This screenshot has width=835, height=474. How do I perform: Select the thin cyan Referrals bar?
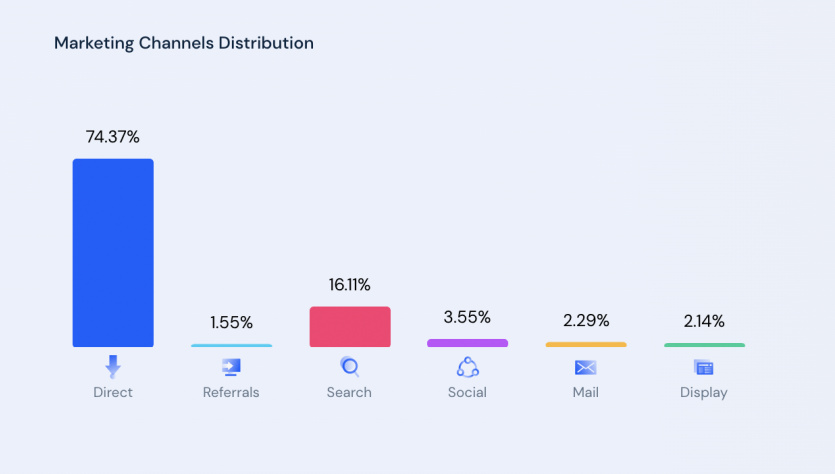pyautogui.click(x=232, y=346)
